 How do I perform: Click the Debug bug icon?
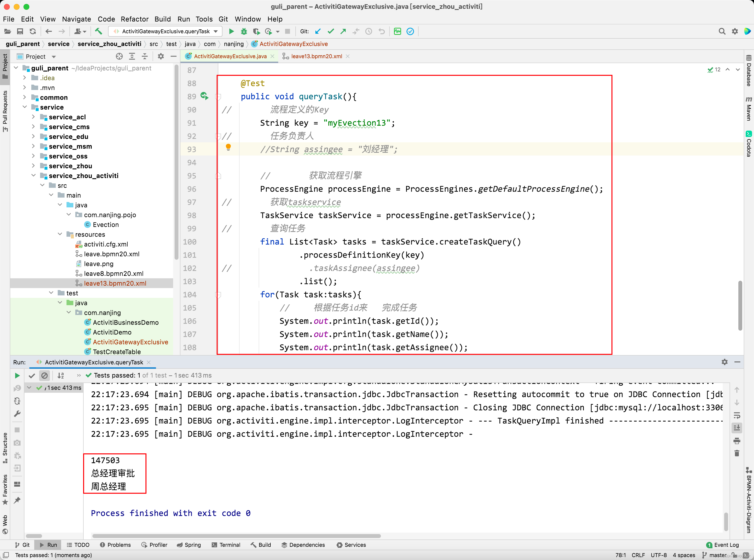(x=244, y=32)
